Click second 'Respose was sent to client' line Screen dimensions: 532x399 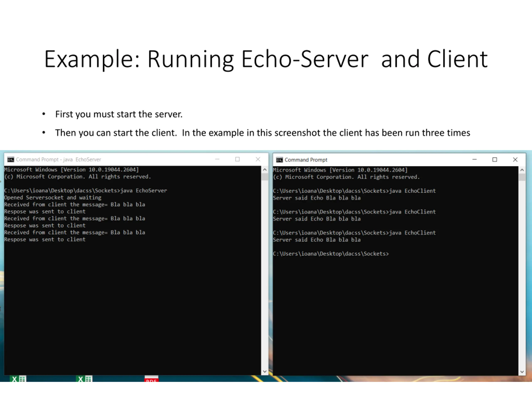(45, 226)
